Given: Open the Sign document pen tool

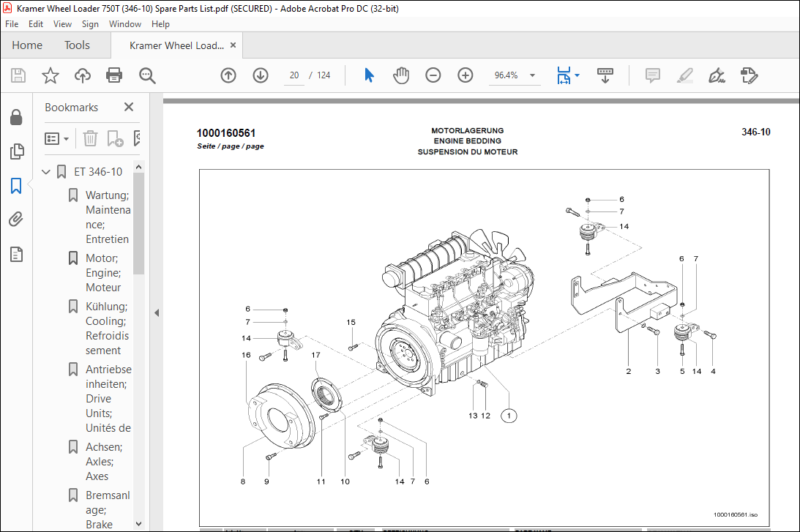Looking at the screenshot, I should (x=717, y=75).
